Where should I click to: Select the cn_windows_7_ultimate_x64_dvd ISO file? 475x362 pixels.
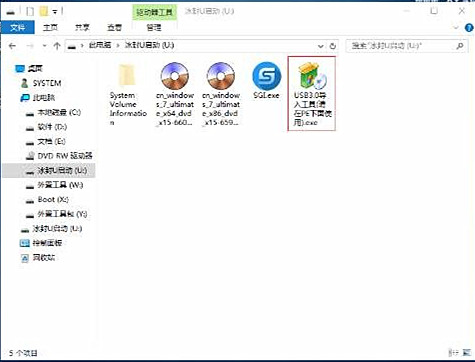[x=175, y=95]
